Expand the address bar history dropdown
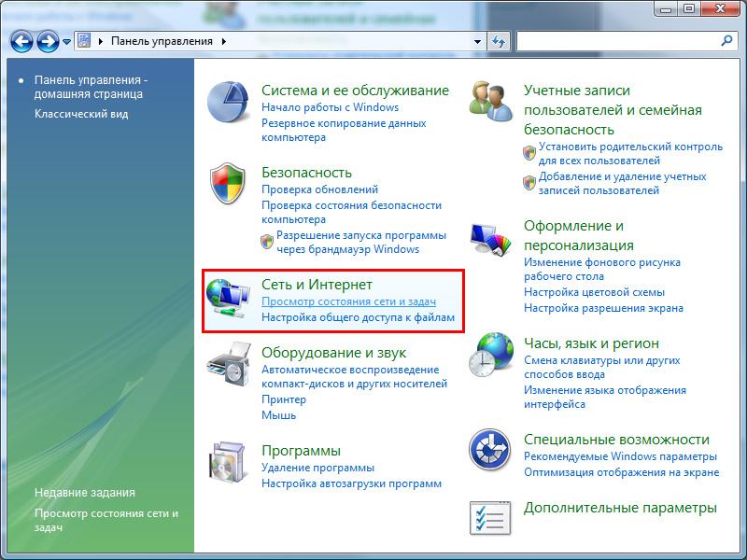This screenshot has height=560, width=747. pyautogui.click(x=477, y=41)
